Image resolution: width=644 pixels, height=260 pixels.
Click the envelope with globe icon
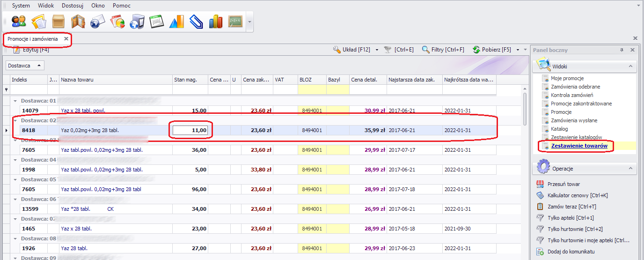pos(97,22)
